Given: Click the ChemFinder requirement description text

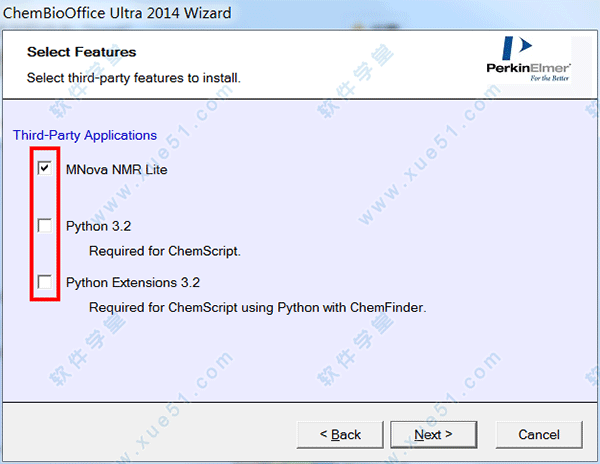Looking at the screenshot, I should [x=258, y=308].
